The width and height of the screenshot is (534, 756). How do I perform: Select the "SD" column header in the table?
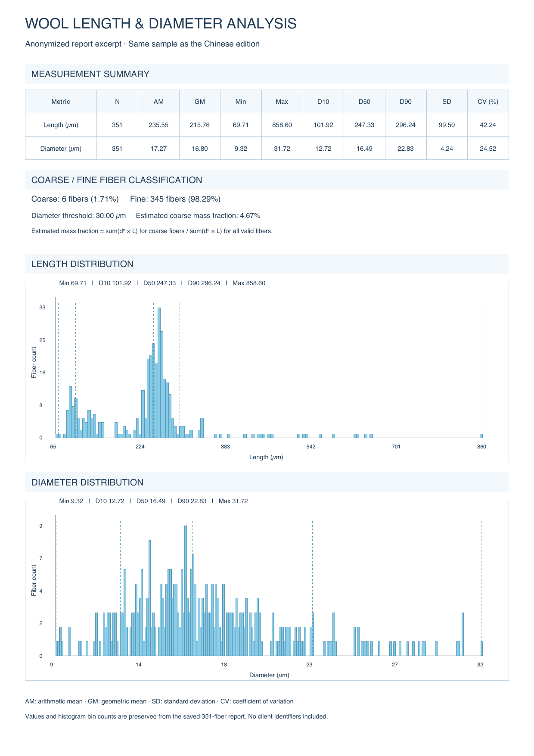[447, 102]
